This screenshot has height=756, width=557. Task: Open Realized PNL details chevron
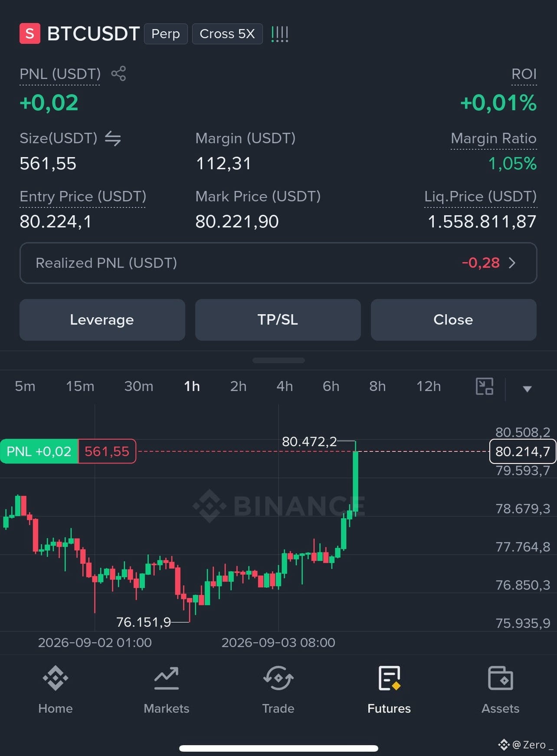[512, 263]
